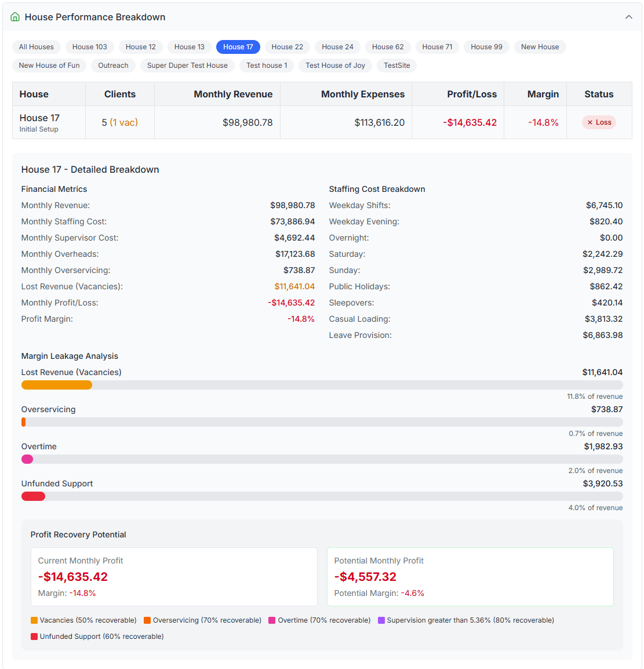Switch to the All Houses tab
The height and width of the screenshot is (669, 644).
(36, 46)
